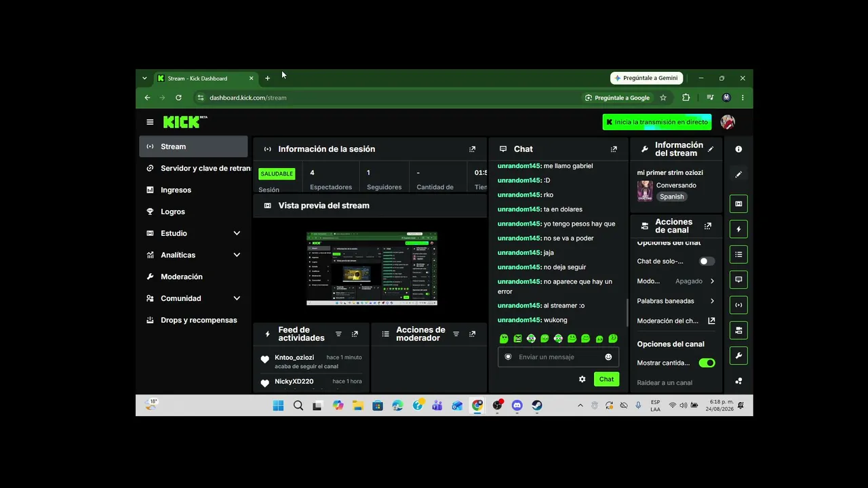Edit stream info with the pencil icon in its header

[x=711, y=149]
